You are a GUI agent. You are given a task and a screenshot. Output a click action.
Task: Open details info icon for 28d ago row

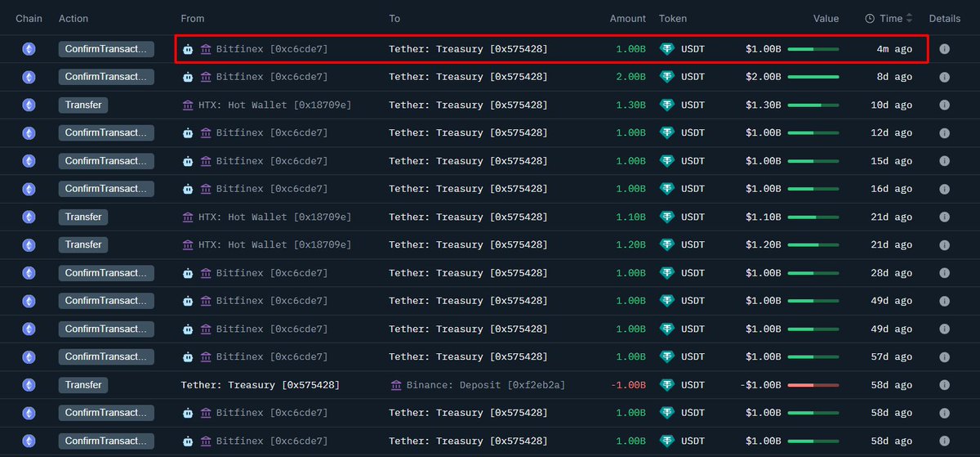[x=944, y=273]
